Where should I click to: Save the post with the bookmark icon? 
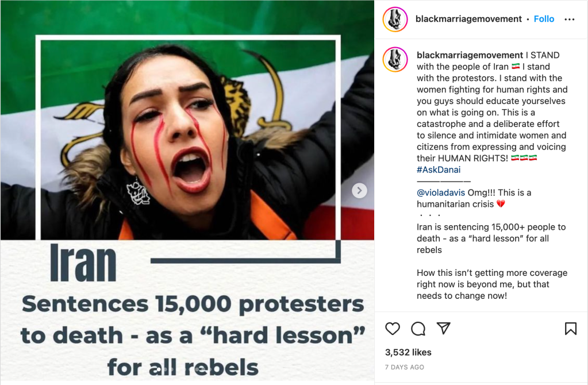coord(570,328)
